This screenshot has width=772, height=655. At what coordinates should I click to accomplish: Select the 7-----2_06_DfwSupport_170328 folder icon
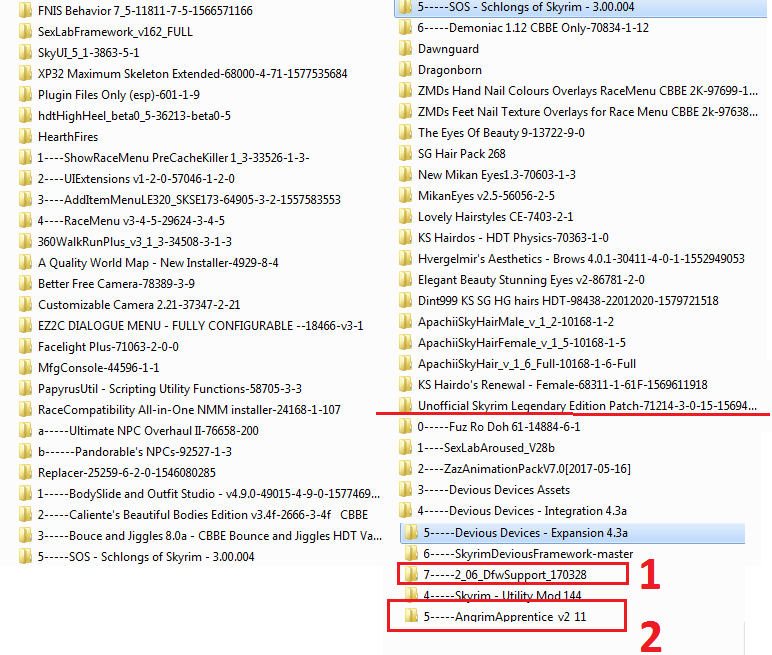click(x=411, y=575)
